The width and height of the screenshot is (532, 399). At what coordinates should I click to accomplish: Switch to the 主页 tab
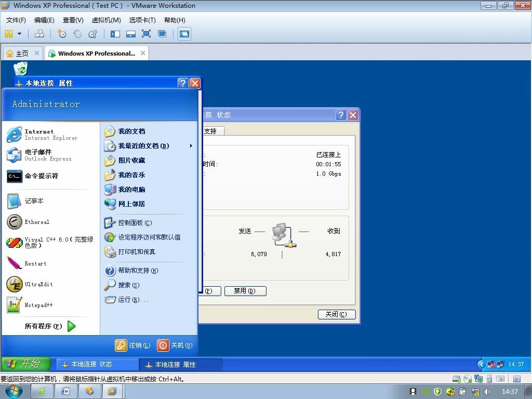click(22, 54)
